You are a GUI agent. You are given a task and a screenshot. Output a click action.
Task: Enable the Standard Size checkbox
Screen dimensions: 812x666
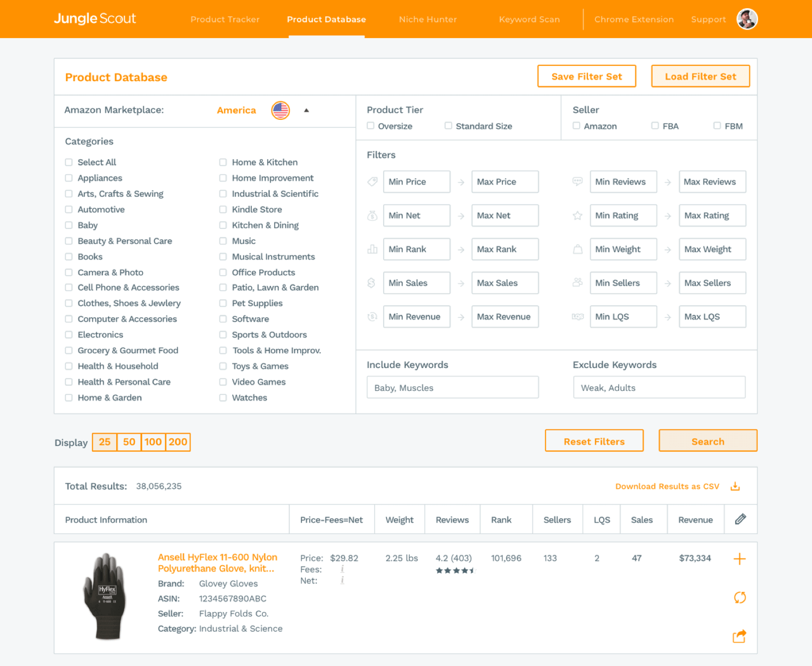(x=449, y=126)
